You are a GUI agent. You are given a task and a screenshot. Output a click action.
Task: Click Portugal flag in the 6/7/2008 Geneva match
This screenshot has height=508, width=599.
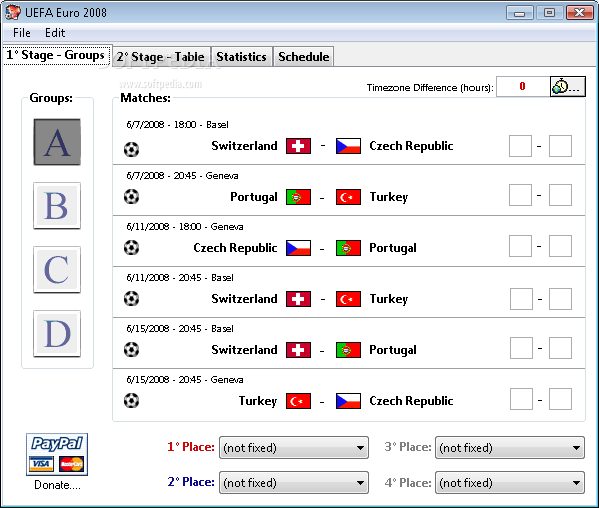coord(298,197)
